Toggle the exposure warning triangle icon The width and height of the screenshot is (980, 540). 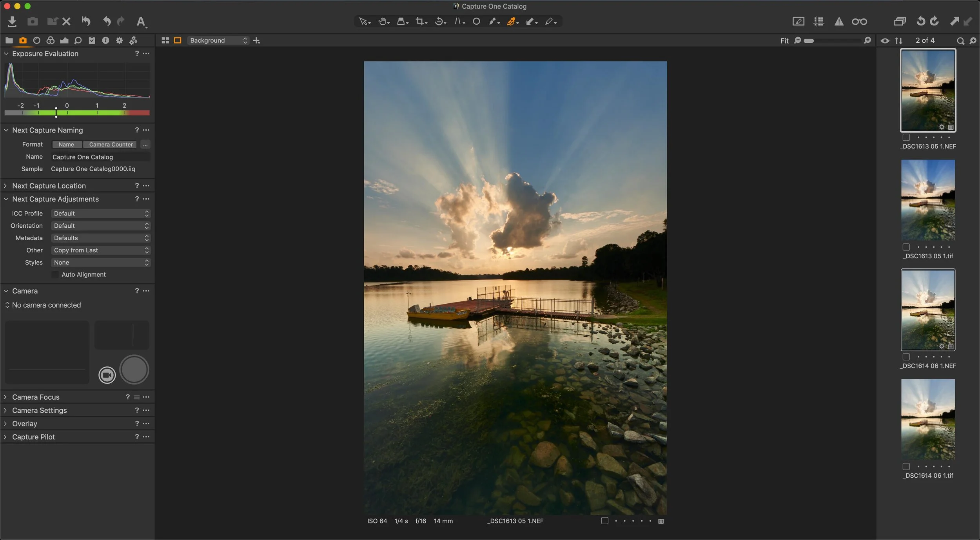pyautogui.click(x=838, y=22)
